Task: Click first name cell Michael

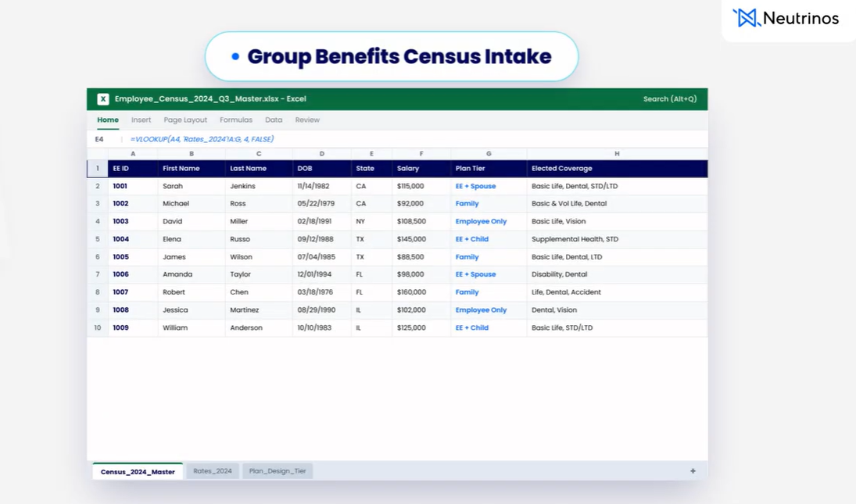Action: coord(192,203)
